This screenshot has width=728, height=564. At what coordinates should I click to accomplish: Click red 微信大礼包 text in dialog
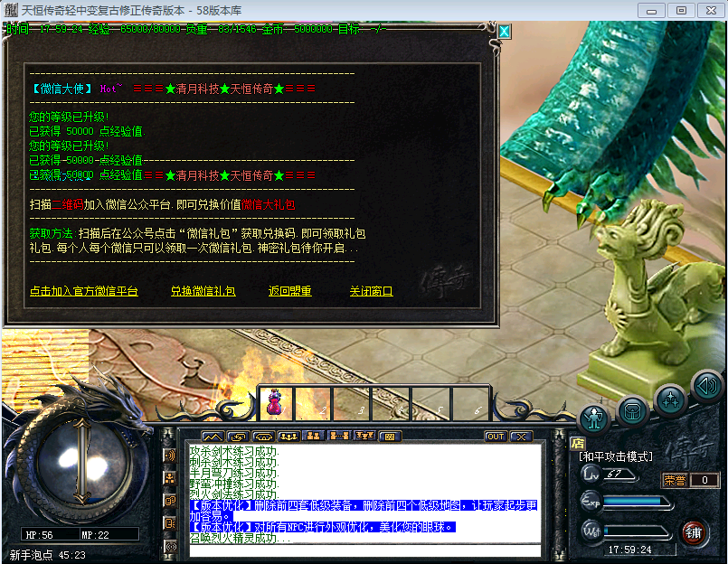tap(268, 204)
